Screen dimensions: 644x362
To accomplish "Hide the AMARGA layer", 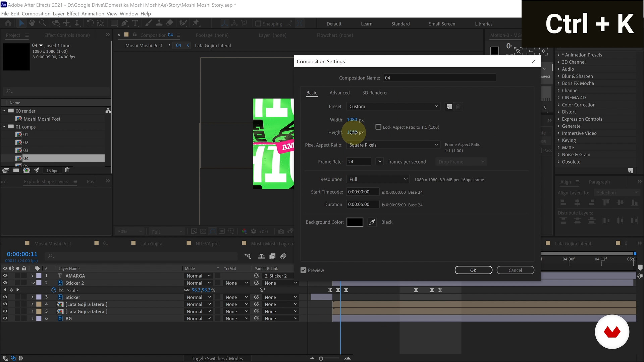I will click(x=5, y=276).
